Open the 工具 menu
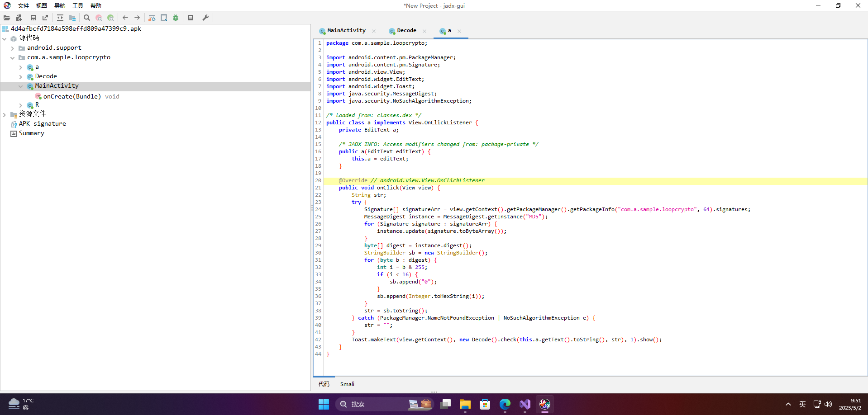Screen dimensions: 868x415 [78, 5]
